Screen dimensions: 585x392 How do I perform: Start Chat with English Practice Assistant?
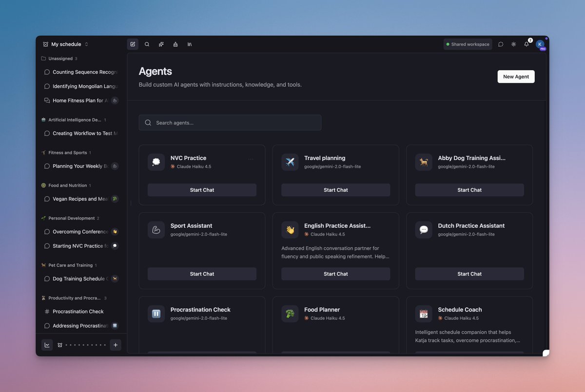336,274
